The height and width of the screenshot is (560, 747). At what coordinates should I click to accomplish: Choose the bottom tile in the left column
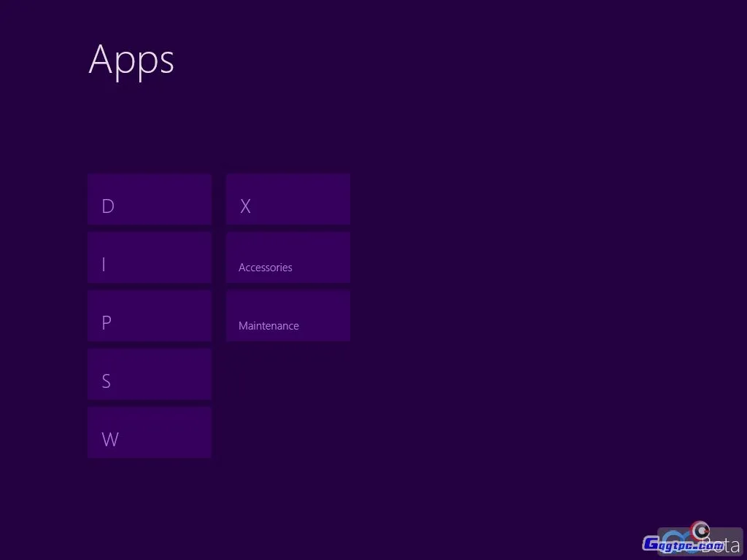pos(149,432)
